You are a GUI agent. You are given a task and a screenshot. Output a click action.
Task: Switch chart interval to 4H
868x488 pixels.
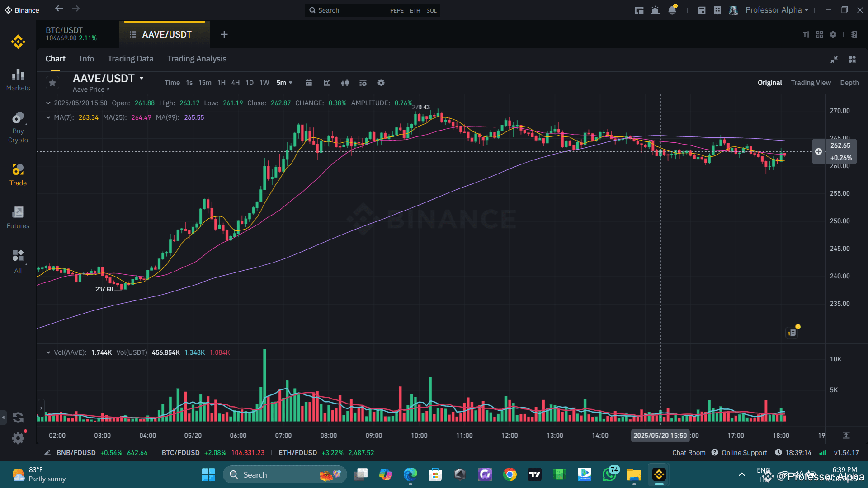[236, 83]
